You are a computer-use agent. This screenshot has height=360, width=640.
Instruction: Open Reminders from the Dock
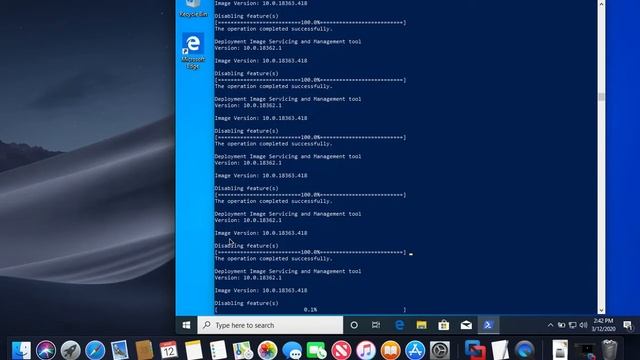click(218, 350)
